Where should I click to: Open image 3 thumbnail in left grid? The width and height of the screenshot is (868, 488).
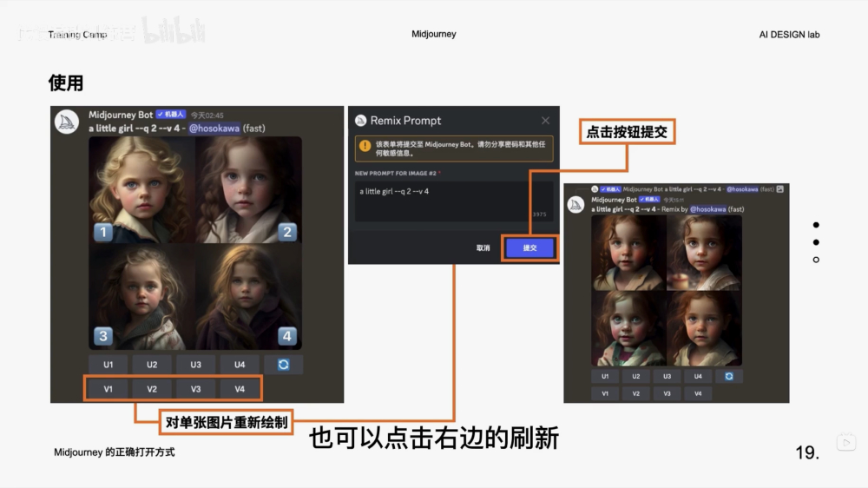click(141, 296)
